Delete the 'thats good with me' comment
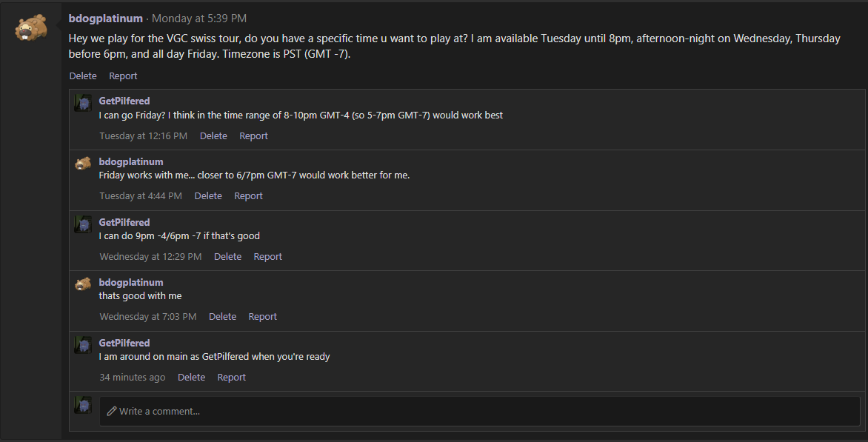Image resolution: width=868 pixels, height=442 pixels. [x=222, y=316]
